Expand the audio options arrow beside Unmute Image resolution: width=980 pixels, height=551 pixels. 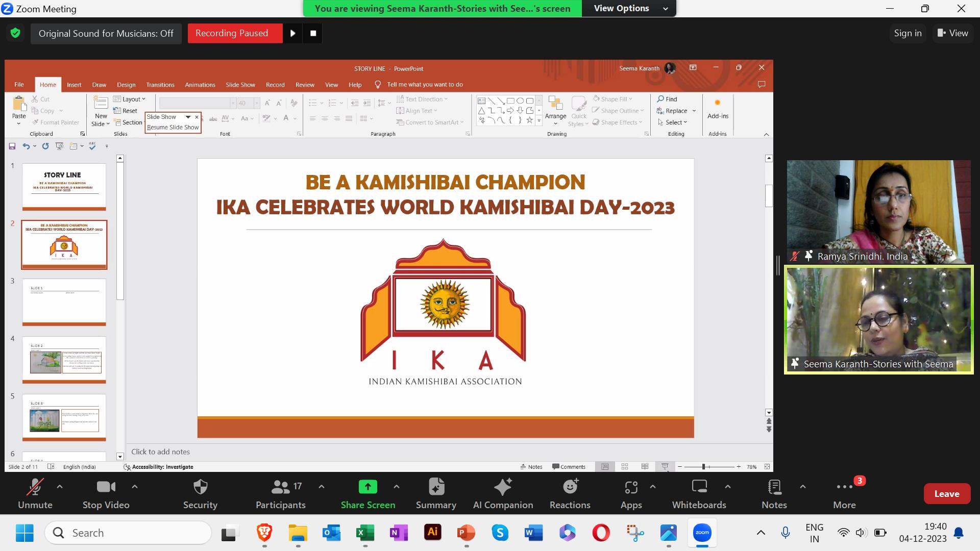coord(60,487)
